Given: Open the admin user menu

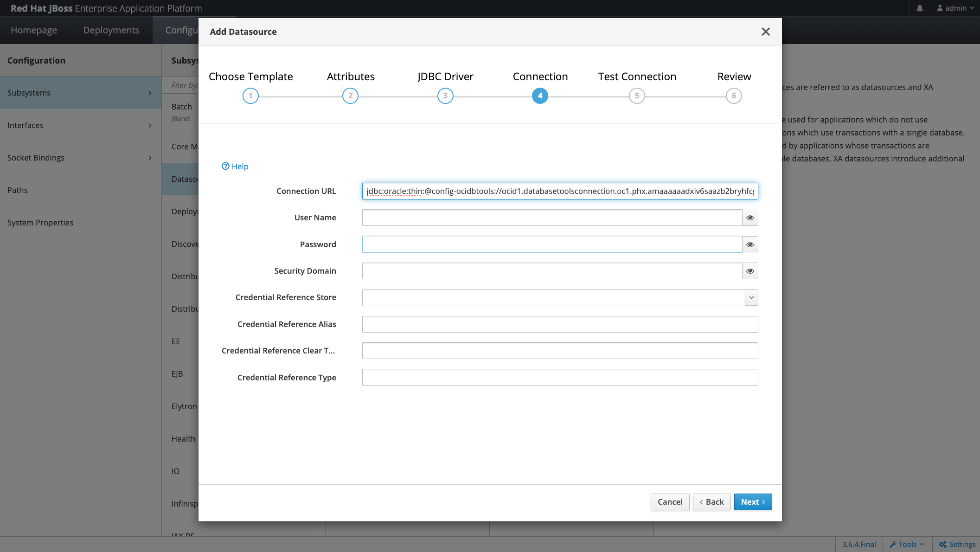Looking at the screenshot, I should (955, 8).
